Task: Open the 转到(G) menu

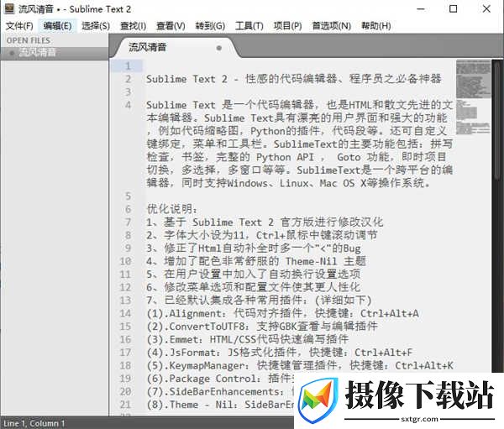Action: (x=210, y=26)
